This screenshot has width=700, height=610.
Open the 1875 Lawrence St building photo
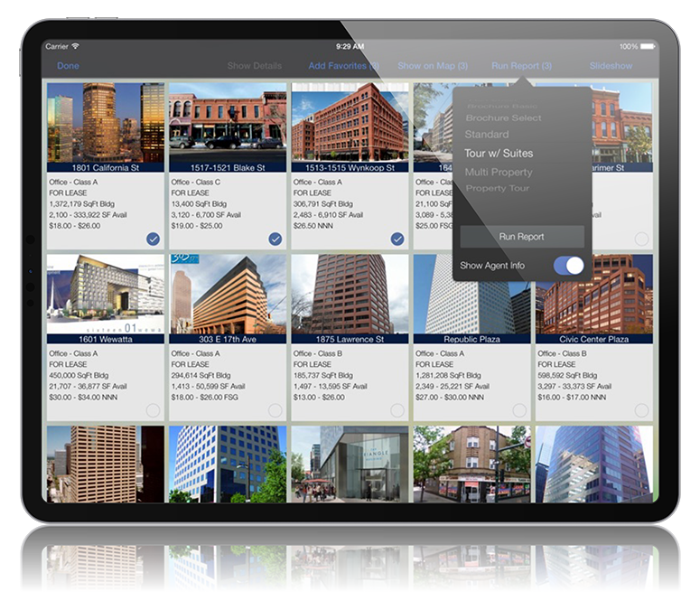[x=350, y=294]
